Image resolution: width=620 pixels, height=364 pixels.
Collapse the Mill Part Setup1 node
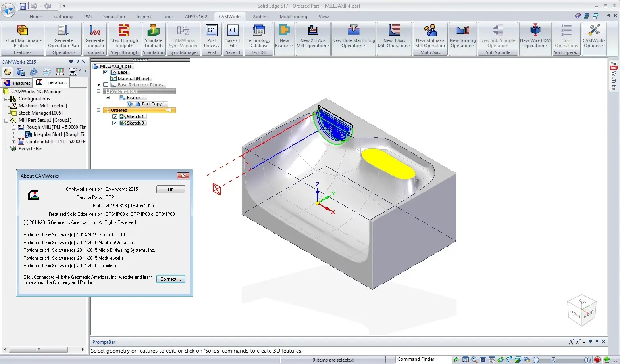(6, 120)
